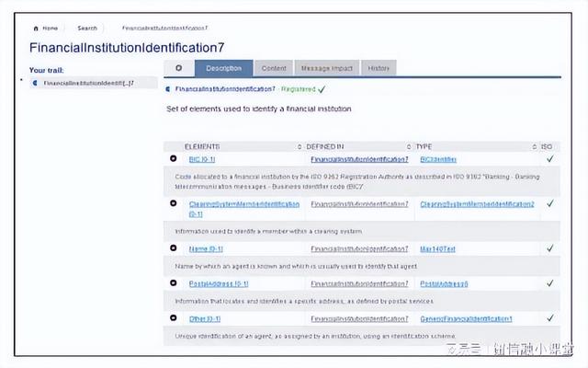Switch to the Content tab

[x=274, y=68]
